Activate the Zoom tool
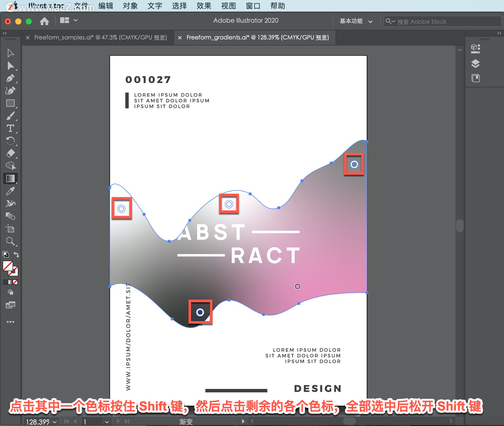The height and width of the screenshot is (426, 504). point(10,241)
